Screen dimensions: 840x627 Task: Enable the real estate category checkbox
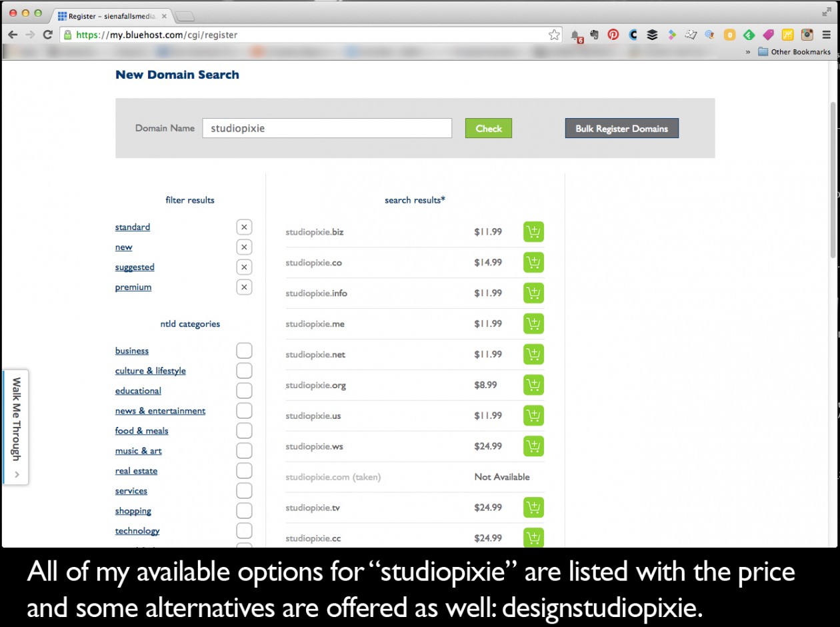click(244, 471)
